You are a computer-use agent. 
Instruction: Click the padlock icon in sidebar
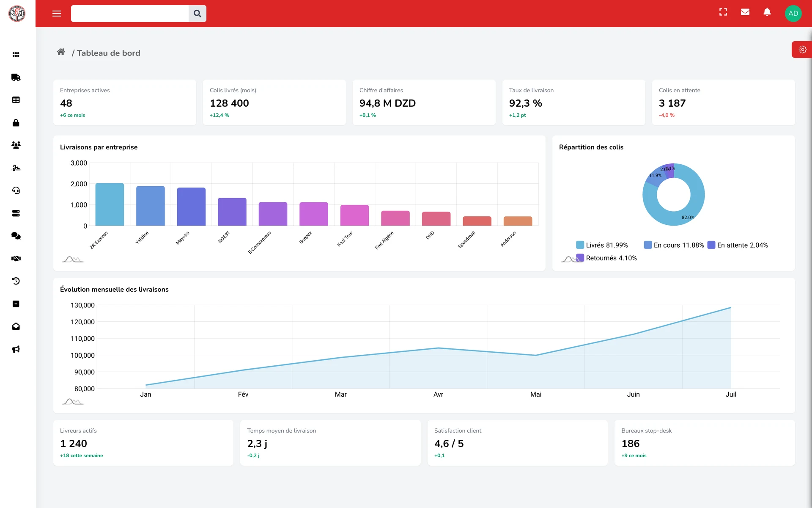point(16,123)
